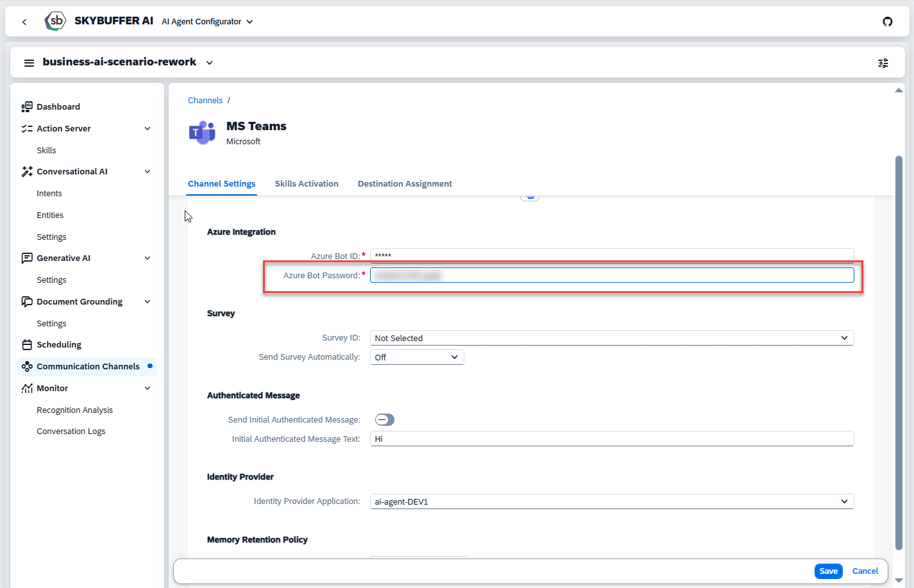
Task: Click the scroll down arrow
Action: pos(899,580)
